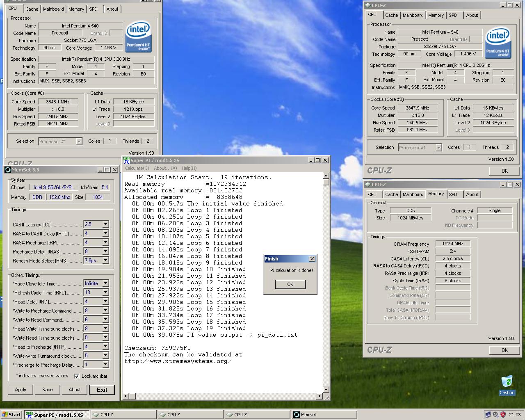Open Processor #1 selection in left CPU-Z

pos(60,142)
